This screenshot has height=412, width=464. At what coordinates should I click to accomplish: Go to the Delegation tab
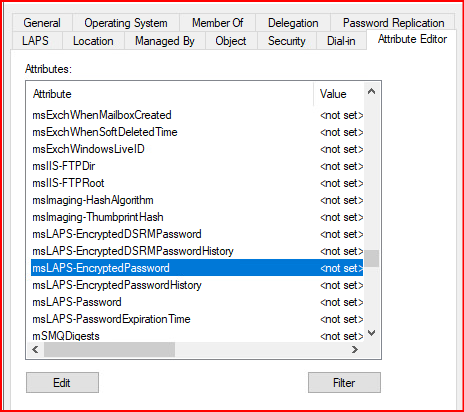coord(293,23)
